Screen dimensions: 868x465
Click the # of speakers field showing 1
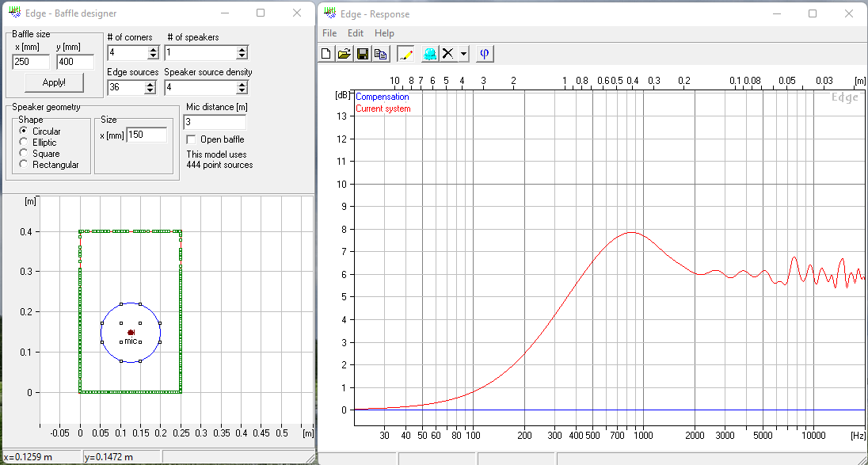click(x=200, y=53)
